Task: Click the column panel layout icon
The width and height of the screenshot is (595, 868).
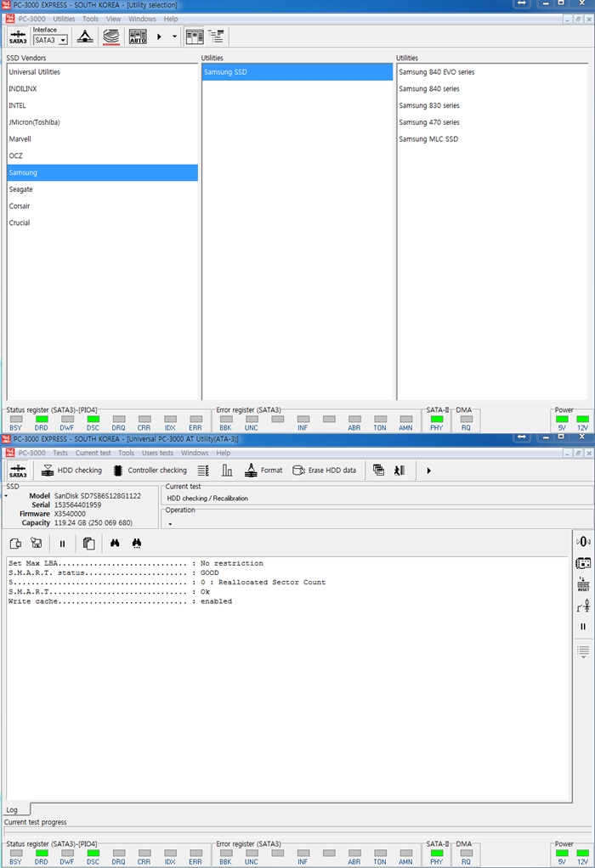Action: (x=195, y=37)
